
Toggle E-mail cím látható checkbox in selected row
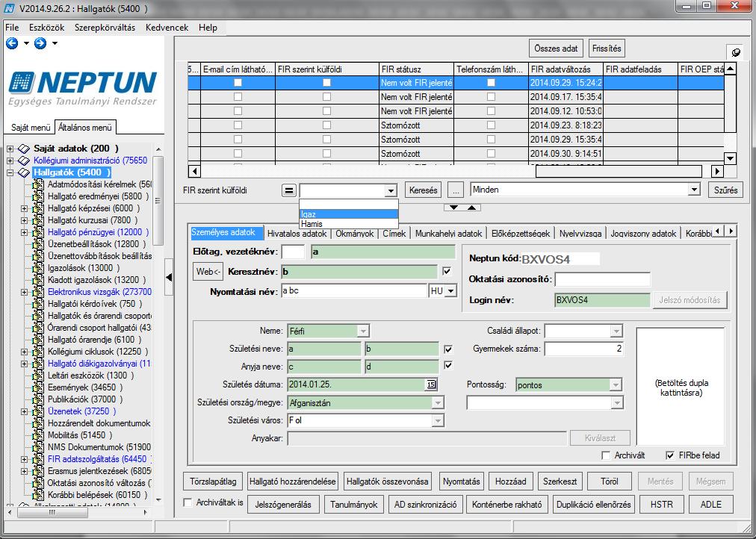(238, 83)
